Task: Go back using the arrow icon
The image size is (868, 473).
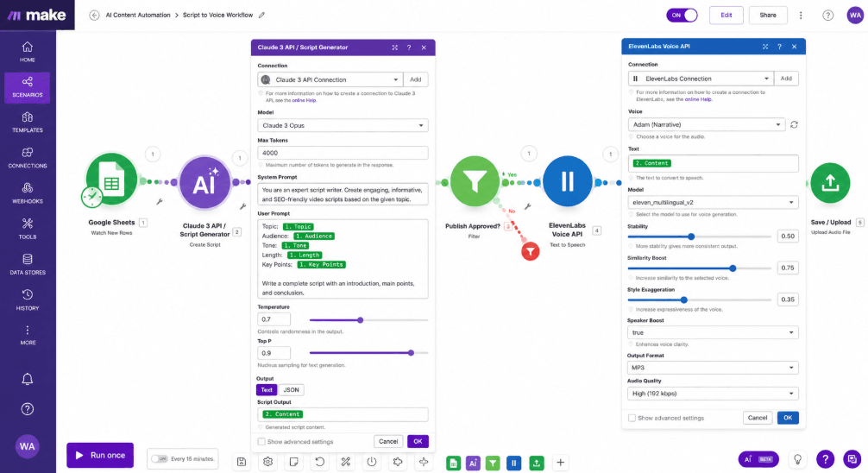Action: pos(94,15)
